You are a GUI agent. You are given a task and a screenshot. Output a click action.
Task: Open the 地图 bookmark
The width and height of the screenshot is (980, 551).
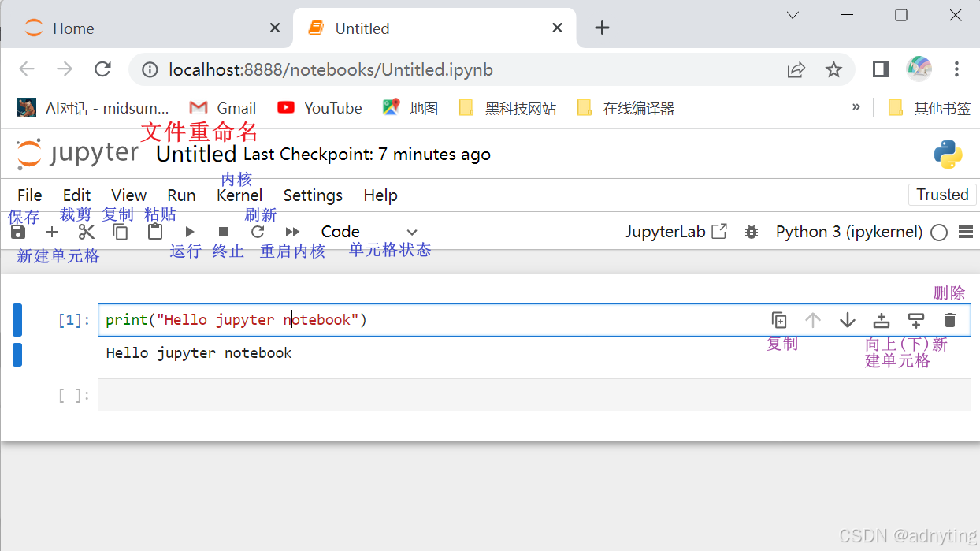[x=410, y=108]
